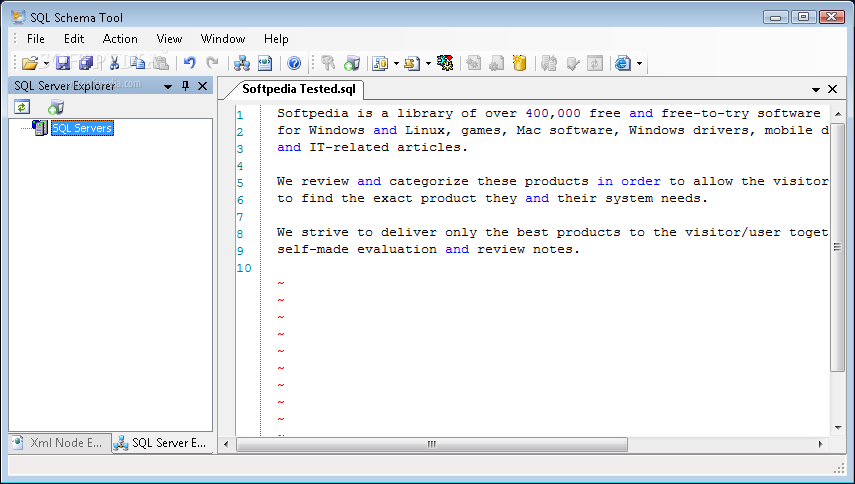Screen dimensions: 855x484
Task: Click the Add SQL Server toolbar icon
Action: pos(352,63)
